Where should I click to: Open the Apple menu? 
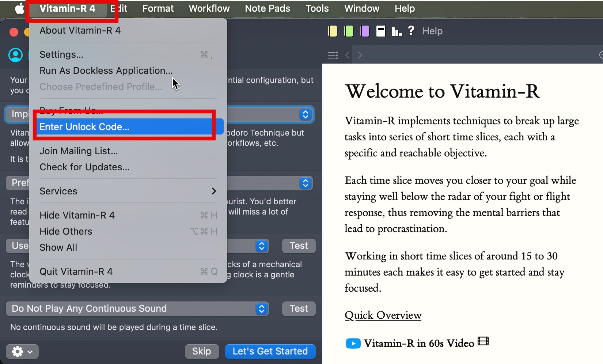[x=19, y=8]
